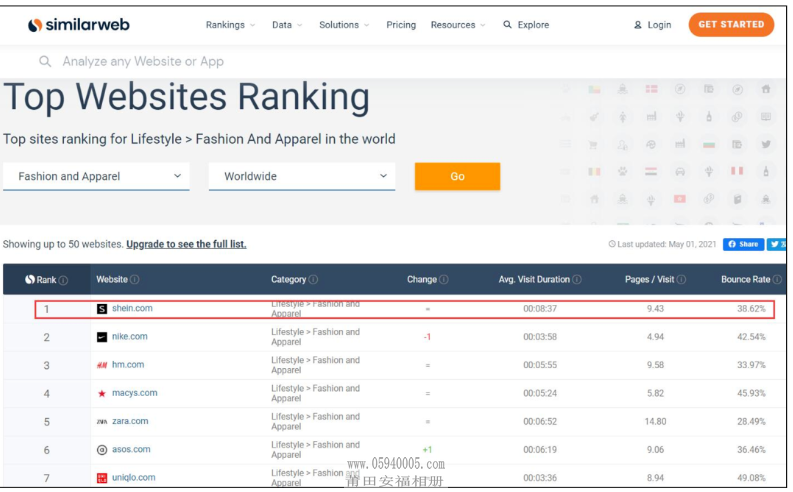Click the nike.com favicon
The height and width of the screenshot is (492, 793).
(102, 337)
